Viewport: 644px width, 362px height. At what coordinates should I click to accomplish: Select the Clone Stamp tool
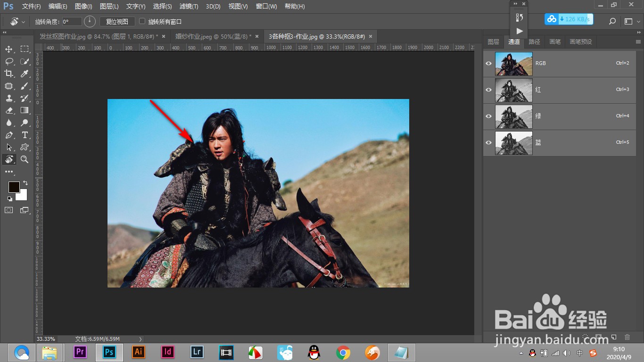point(9,98)
